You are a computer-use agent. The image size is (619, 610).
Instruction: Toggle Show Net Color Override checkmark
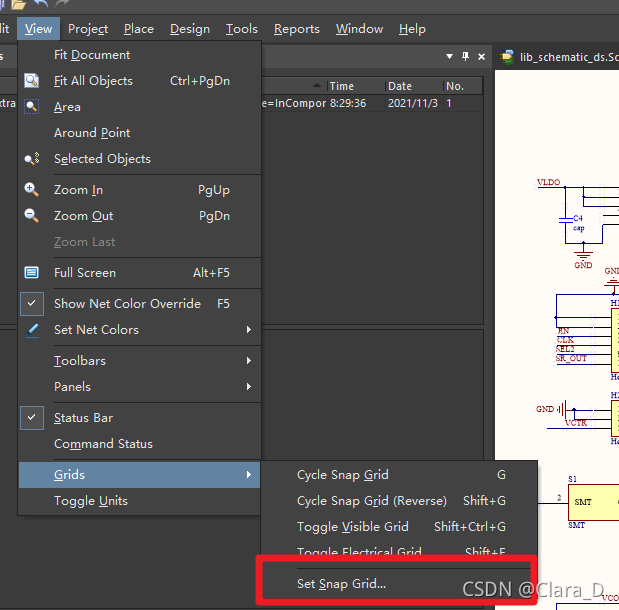pyautogui.click(x=32, y=304)
